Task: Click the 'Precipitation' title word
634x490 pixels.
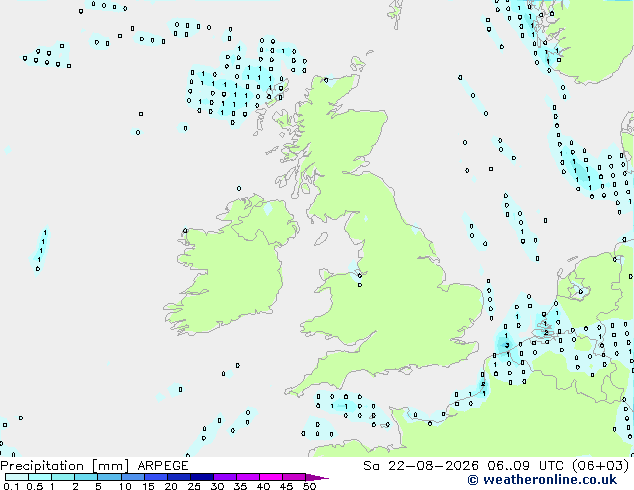Action: (42, 466)
